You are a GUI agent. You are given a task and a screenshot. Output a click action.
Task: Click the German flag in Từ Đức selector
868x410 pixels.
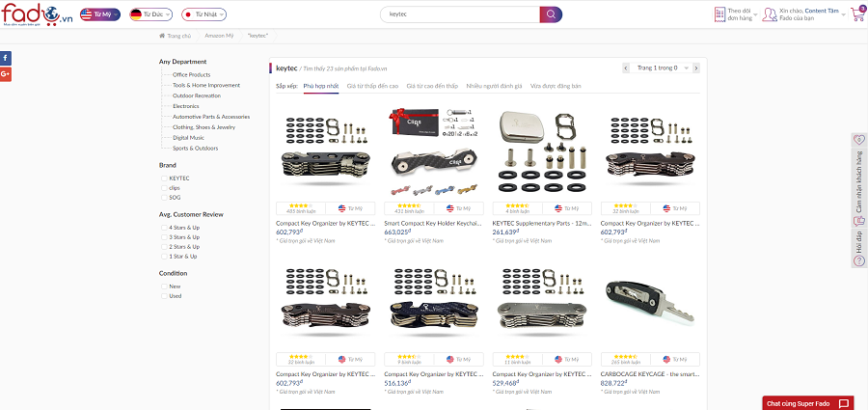(x=136, y=14)
